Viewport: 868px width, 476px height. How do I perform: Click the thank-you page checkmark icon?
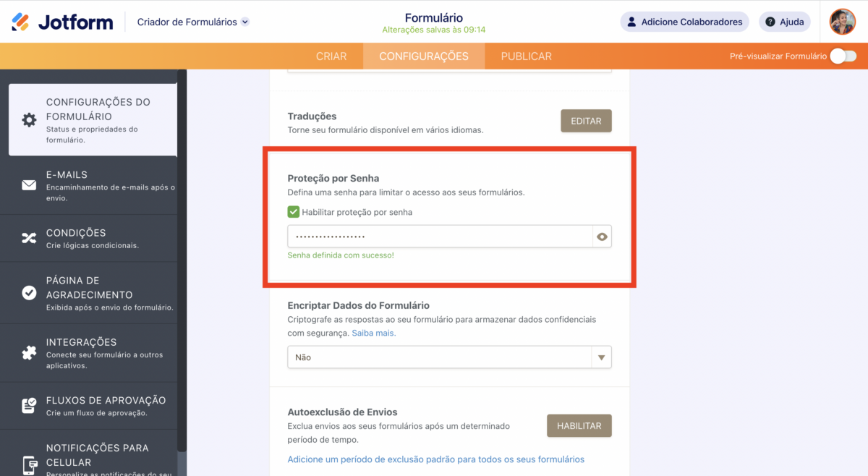(29, 293)
